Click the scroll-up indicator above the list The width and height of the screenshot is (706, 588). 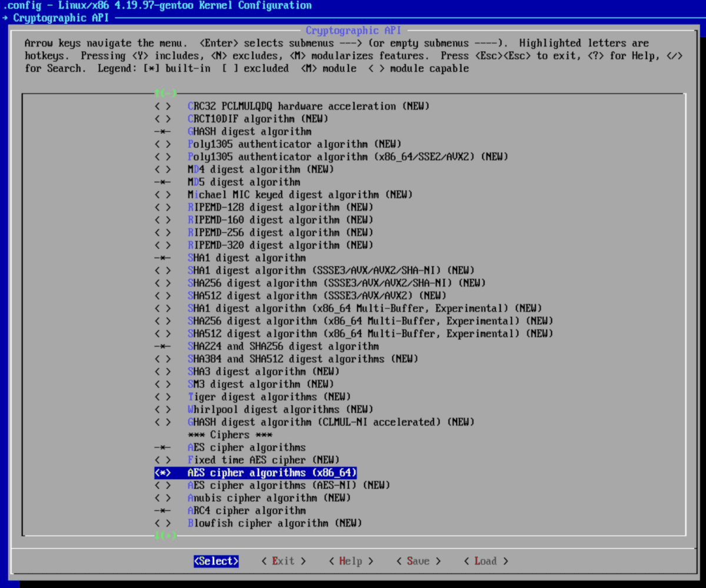pos(165,93)
